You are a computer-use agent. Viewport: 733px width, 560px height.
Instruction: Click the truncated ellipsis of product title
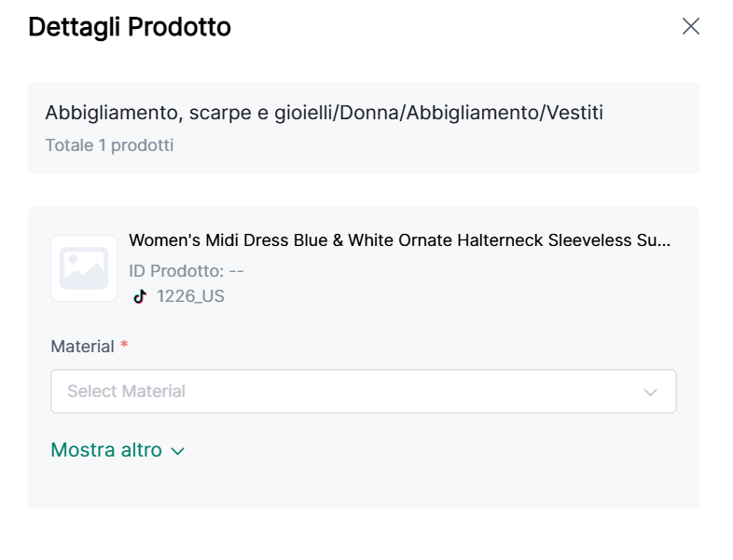(x=663, y=240)
